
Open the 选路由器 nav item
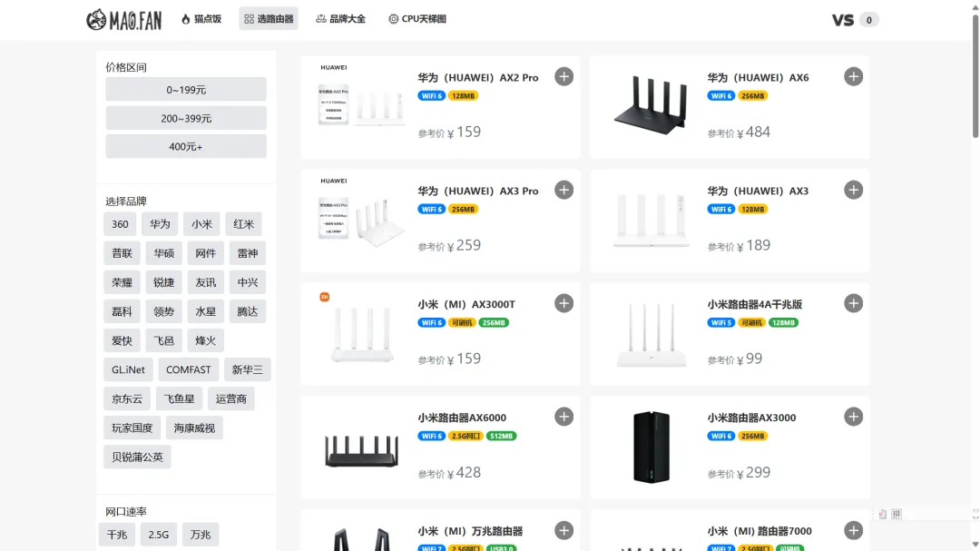click(x=268, y=19)
